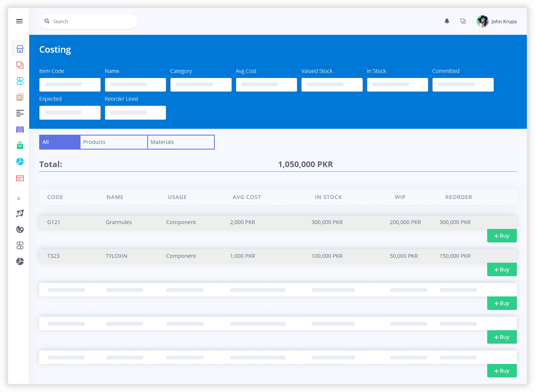Click the Committed input field
The width and height of the screenshot is (535, 392).
tap(463, 85)
